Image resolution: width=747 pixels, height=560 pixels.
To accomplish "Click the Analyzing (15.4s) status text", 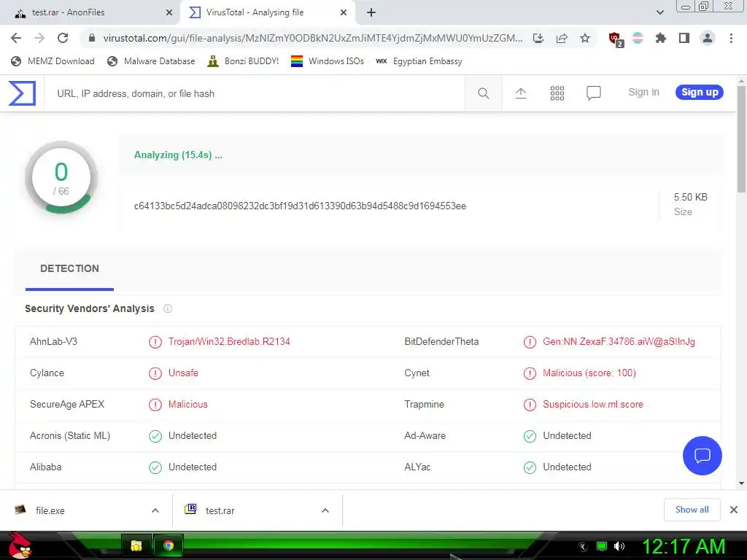I will 178,155.
